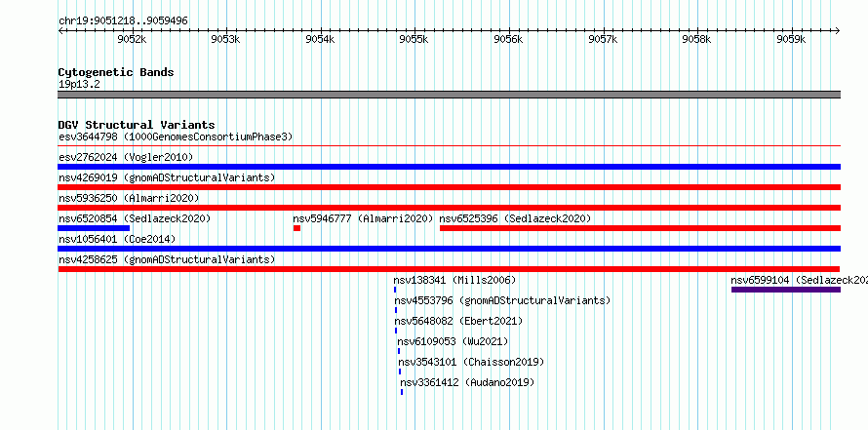The image size is (868, 430).
Task: Select the red nsv6525396 variant bar
Action: coord(640,228)
